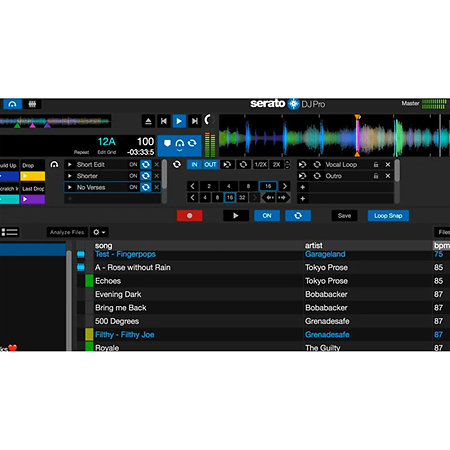Image resolution: width=450 pixels, height=450 pixels.
Task: Select the 32 beat size in lower row
Action: click(242, 198)
